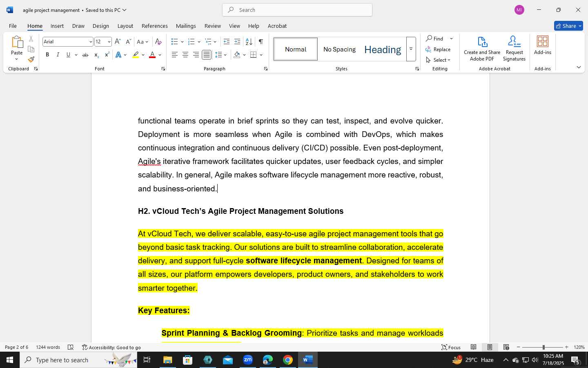Screen dimensions: 588x368
Task: Click the Cut scissors icon
Action: click(31, 39)
